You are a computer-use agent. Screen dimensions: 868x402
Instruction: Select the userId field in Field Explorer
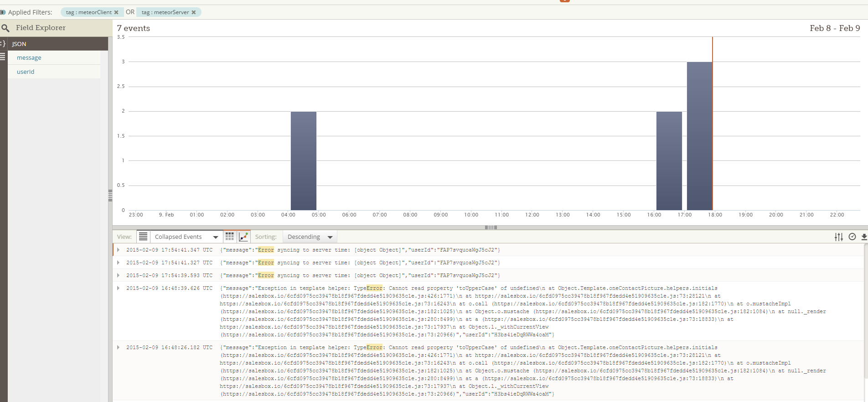pyautogui.click(x=26, y=72)
